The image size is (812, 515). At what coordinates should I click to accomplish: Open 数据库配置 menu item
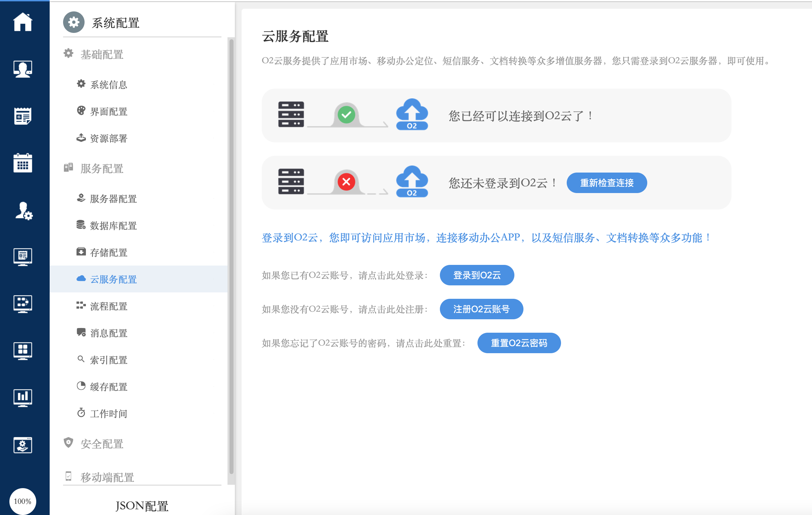(113, 226)
